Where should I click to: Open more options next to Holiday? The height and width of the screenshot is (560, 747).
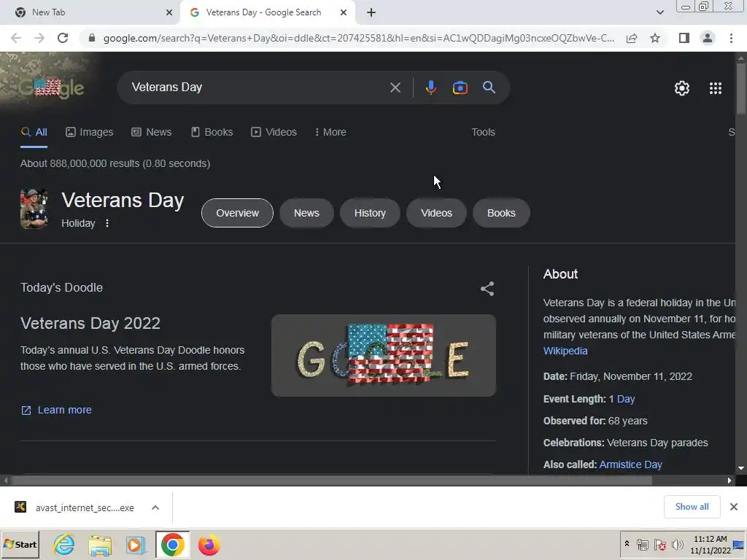(x=107, y=223)
